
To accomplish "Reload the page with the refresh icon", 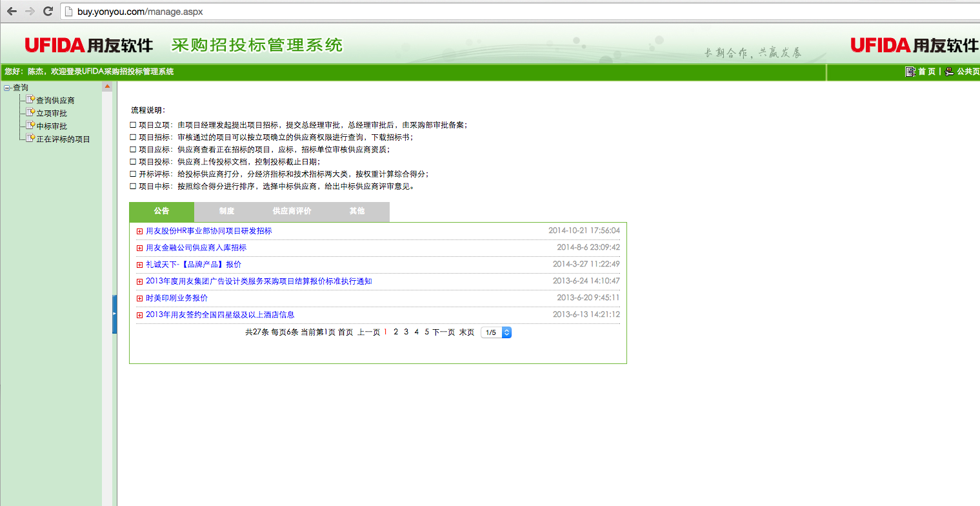I will pyautogui.click(x=48, y=11).
